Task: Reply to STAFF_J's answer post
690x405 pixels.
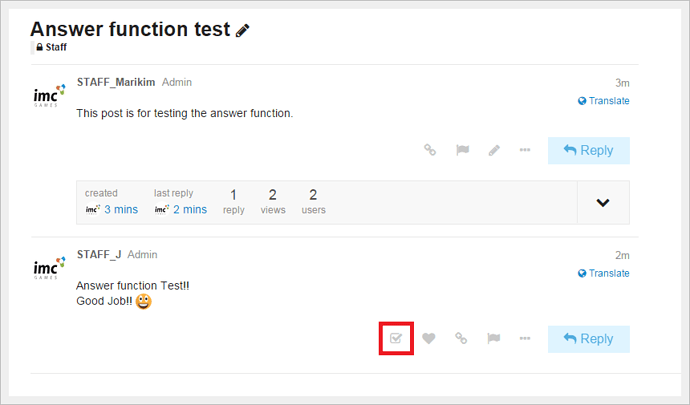Action: tap(588, 339)
